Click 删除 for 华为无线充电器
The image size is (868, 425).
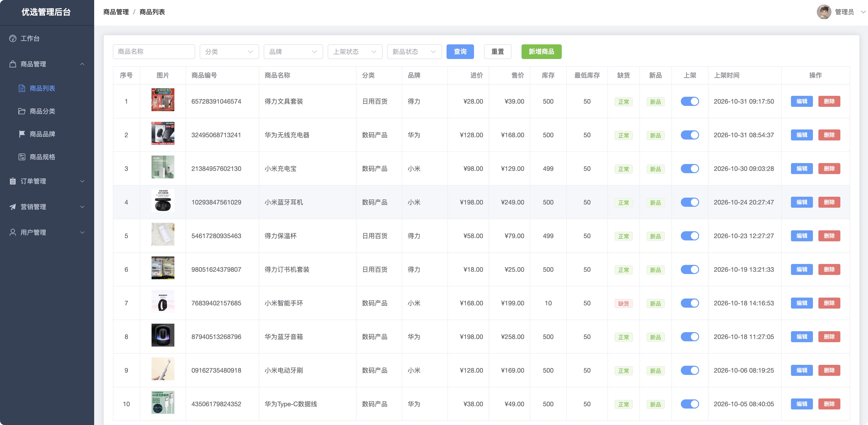tap(829, 135)
